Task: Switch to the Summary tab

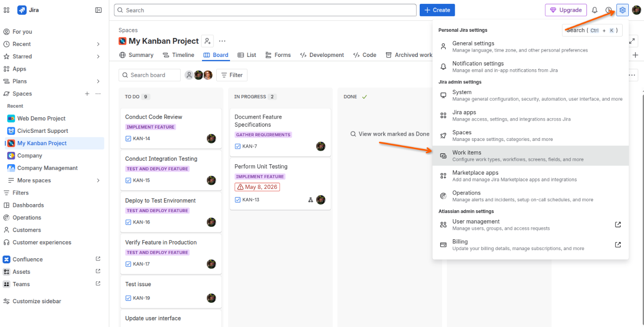Action: click(136, 55)
